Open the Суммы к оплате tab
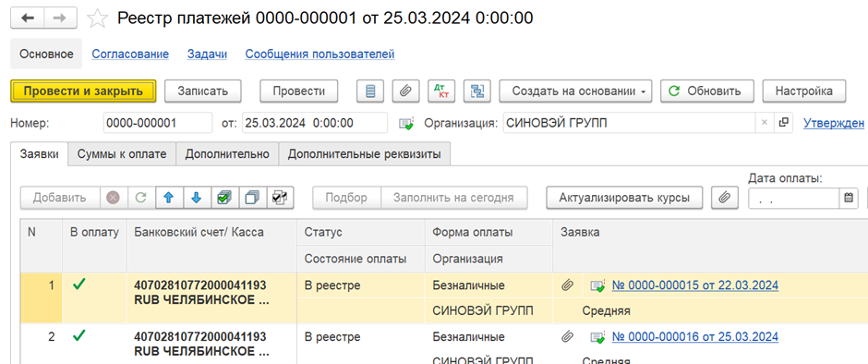The height and width of the screenshot is (364, 868). click(122, 154)
